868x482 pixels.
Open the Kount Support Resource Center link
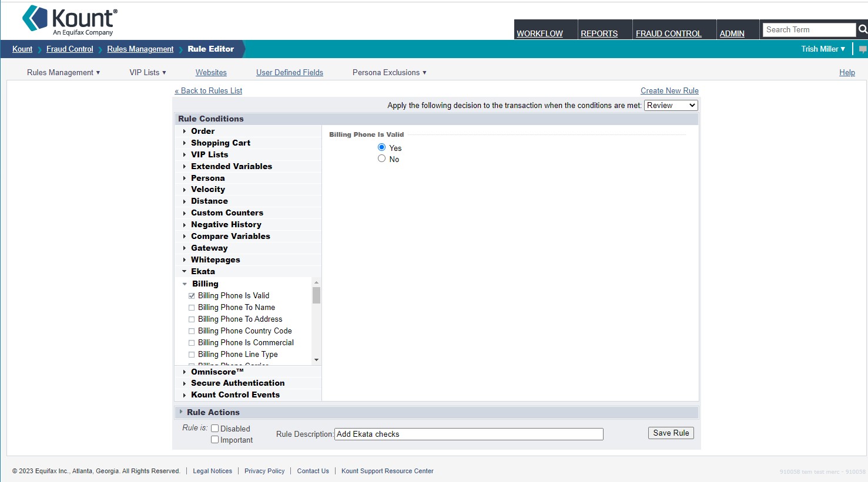coord(387,471)
